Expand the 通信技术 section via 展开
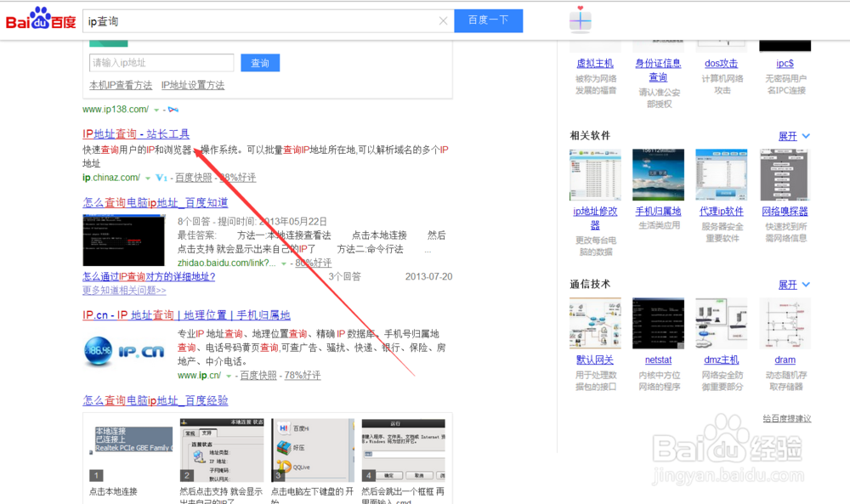Viewport: 850px width, 504px height. [x=787, y=284]
